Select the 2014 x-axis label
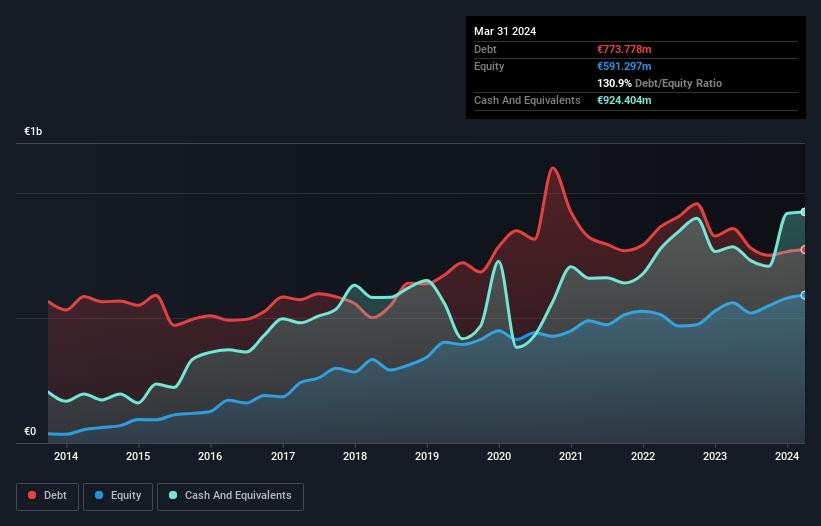 66,456
